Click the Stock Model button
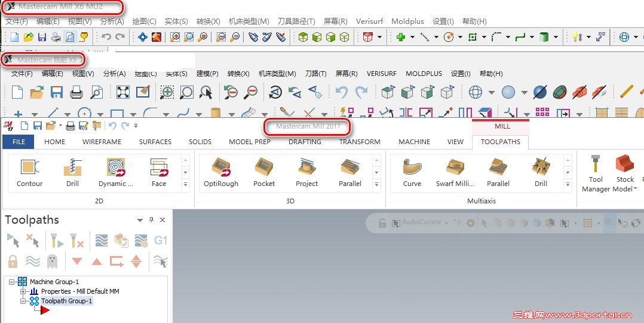 click(x=625, y=173)
